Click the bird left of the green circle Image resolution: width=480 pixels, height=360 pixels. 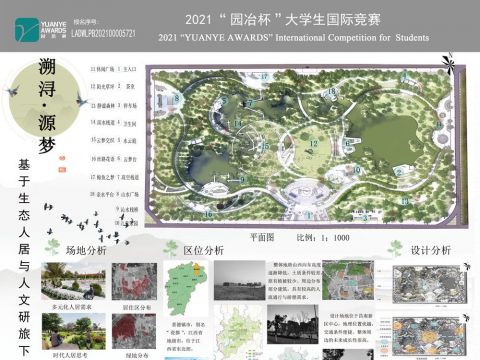coord(13,90)
